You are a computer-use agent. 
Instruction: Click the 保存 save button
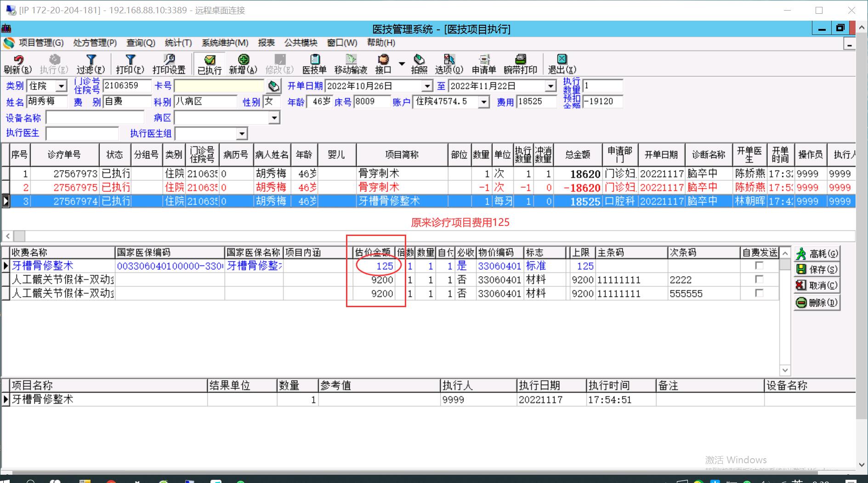(817, 270)
